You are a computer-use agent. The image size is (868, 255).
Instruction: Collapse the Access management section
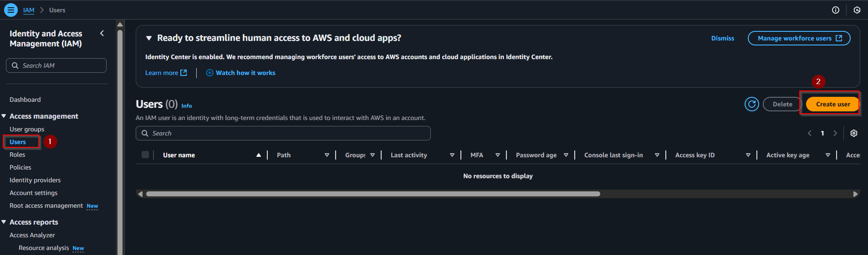[x=4, y=116]
